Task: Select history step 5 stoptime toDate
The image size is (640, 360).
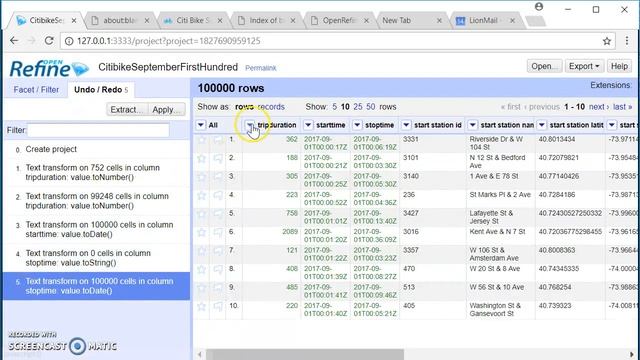Action: click(x=96, y=286)
